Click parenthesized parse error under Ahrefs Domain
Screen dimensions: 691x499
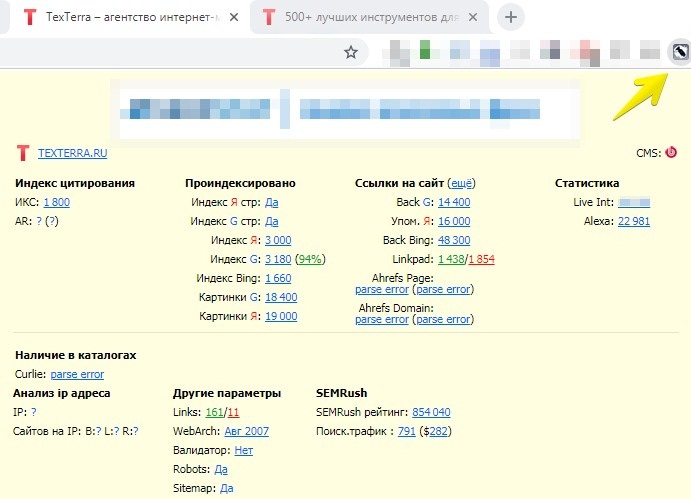(x=443, y=319)
